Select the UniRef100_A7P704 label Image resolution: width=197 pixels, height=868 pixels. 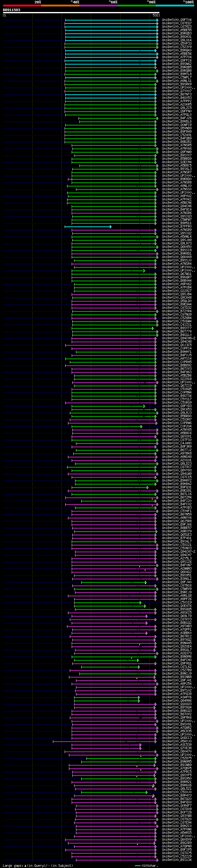pyautogui.click(x=176, y=57)
